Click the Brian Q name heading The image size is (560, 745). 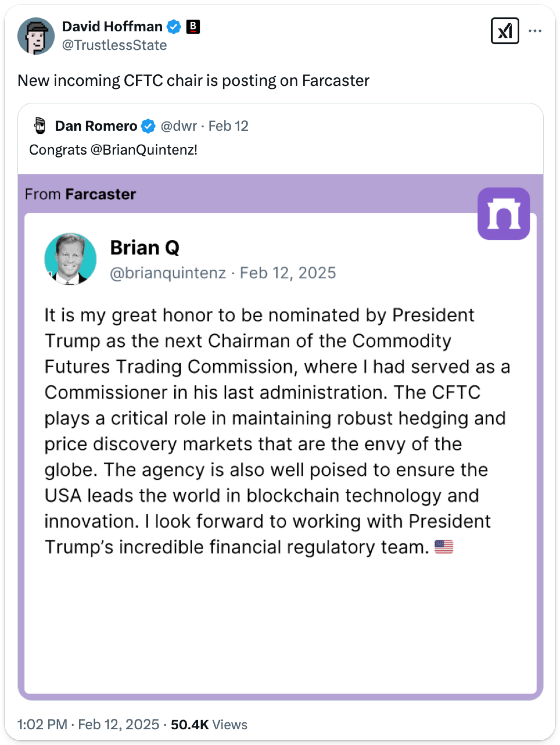pos(145,248)
